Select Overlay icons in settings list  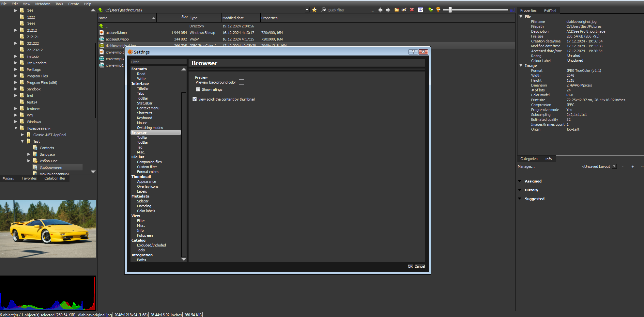[147, 186]
